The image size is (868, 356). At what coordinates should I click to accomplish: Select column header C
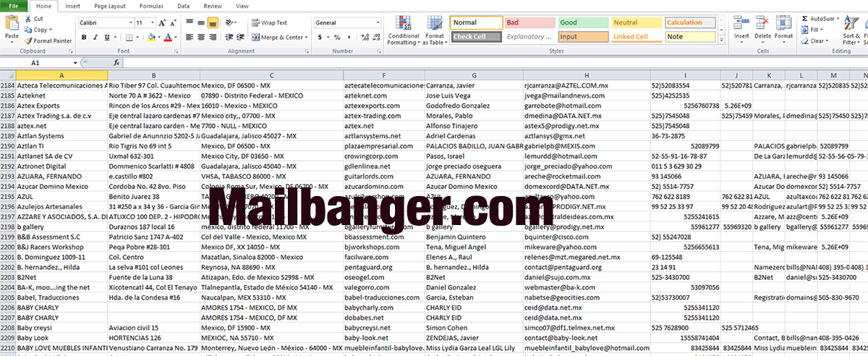(271, 76)
